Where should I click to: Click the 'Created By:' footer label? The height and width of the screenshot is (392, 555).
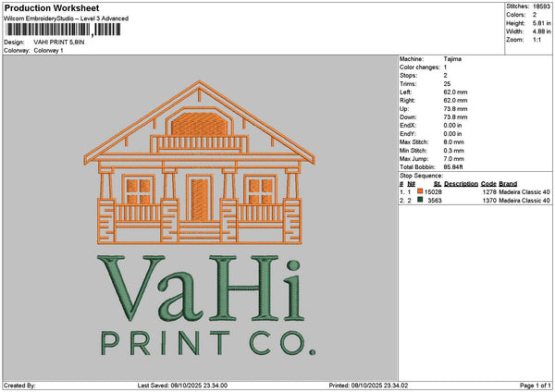click(19, 386)
